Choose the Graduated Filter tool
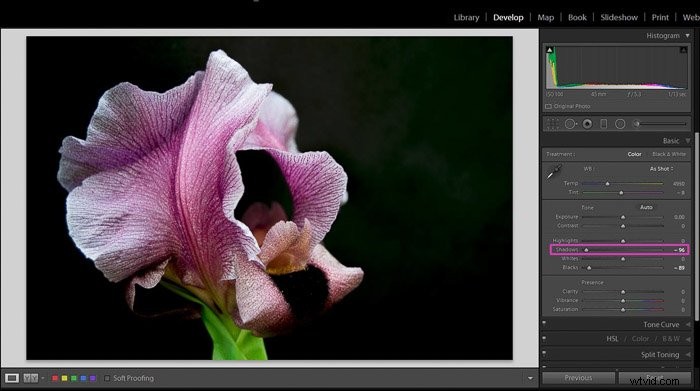The width and height of the screenshot is (700, 391). (604, 124)
